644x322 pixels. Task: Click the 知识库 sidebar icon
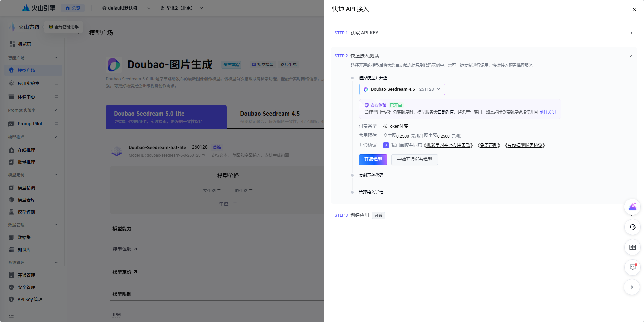pos(11,250)
